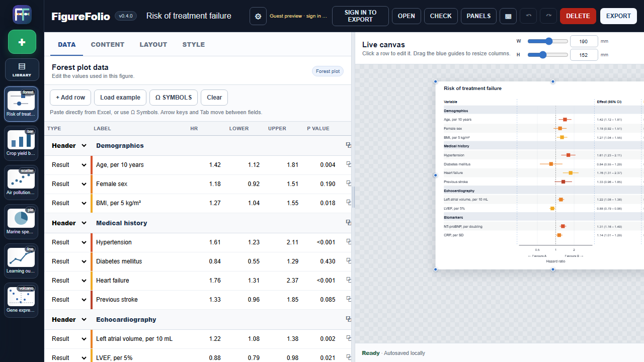The image size is (644, 362).
Task: Duplicate the Heart failure row
Action: 348,280
